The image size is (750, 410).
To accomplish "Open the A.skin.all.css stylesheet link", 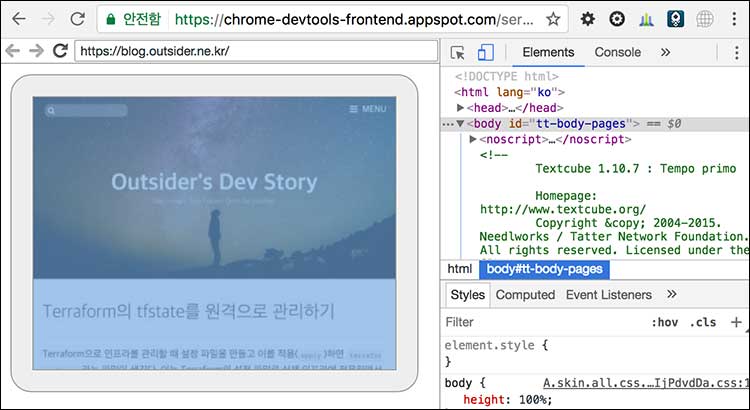I will pos(646,383).
